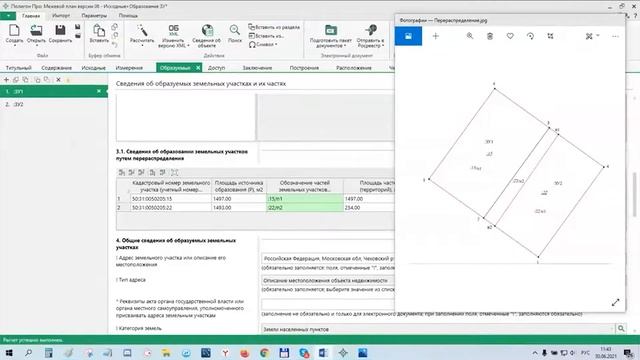Click the Открыть folder icon
The height and width of the screenshot is (360, 640).
point(36,31)
